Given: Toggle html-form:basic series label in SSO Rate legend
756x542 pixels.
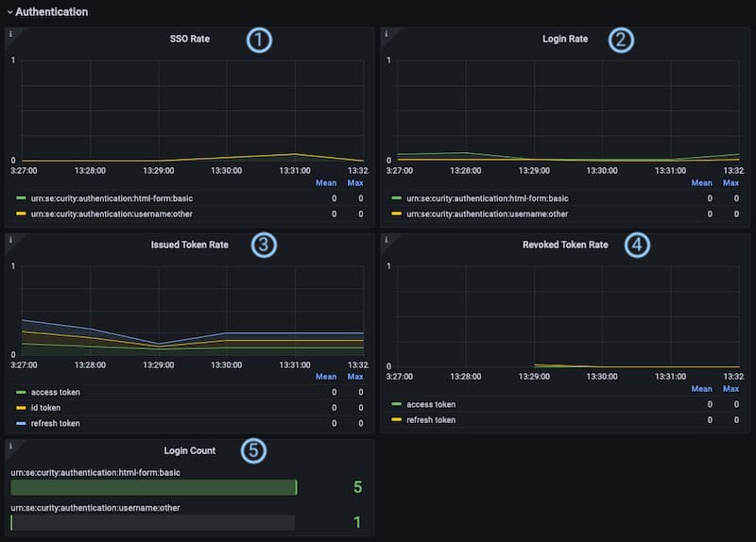Looking at the screenshot, I should tap(112, 199).
